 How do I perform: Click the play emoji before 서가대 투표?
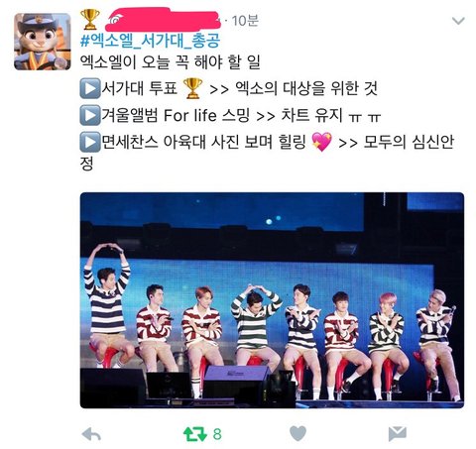click(90, 88)
